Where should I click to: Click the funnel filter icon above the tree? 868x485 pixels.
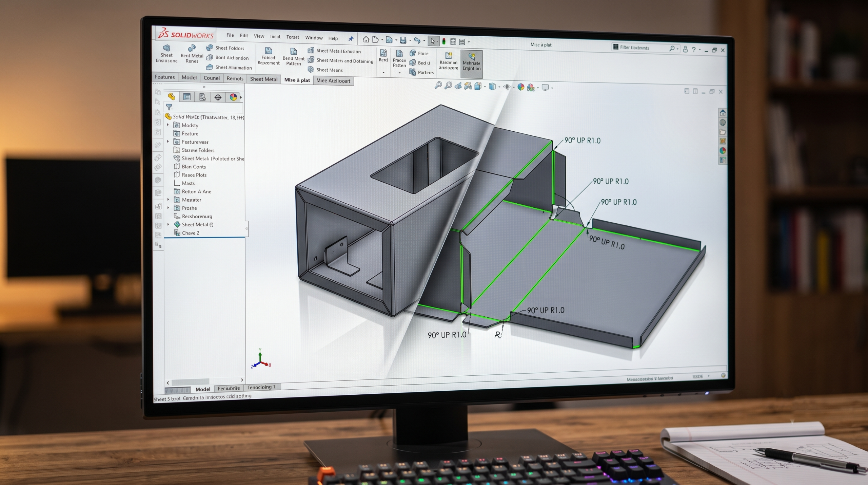(169, 107)
